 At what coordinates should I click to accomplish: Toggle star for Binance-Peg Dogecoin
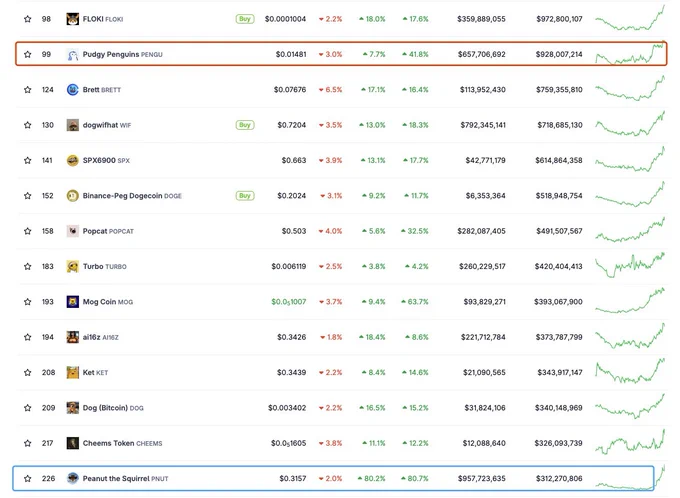[28, 196]
